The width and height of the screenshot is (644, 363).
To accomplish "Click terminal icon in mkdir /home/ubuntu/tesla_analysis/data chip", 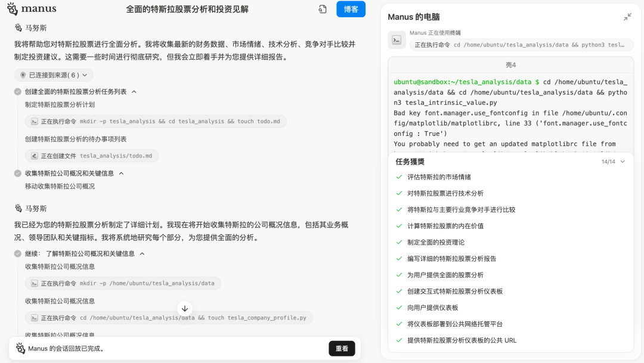I will pyautogui.click(x=35, y=283).
